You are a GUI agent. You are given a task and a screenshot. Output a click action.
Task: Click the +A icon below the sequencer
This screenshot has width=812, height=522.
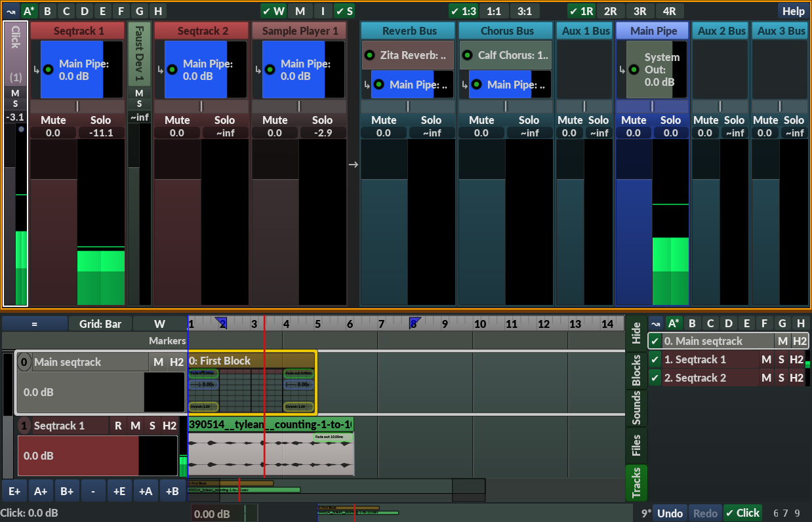point(146,490)
